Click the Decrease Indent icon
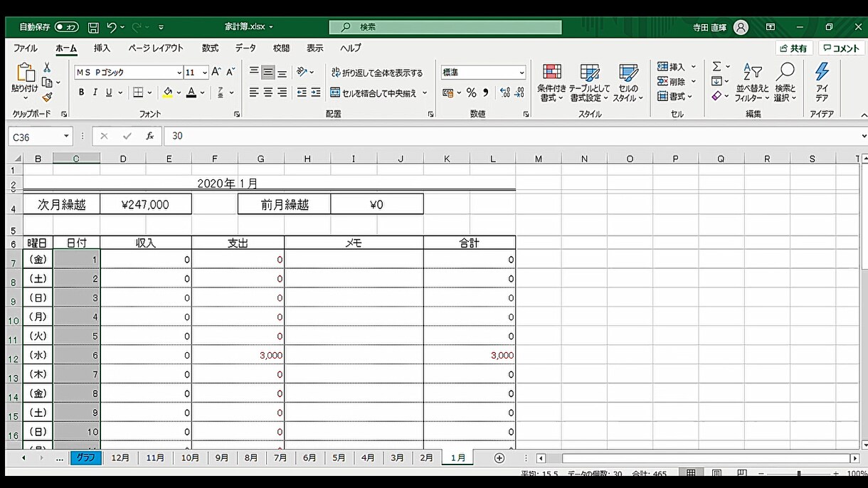Viewport: 868px width, 488px height. pyautogui.click(x=302, y=92)
